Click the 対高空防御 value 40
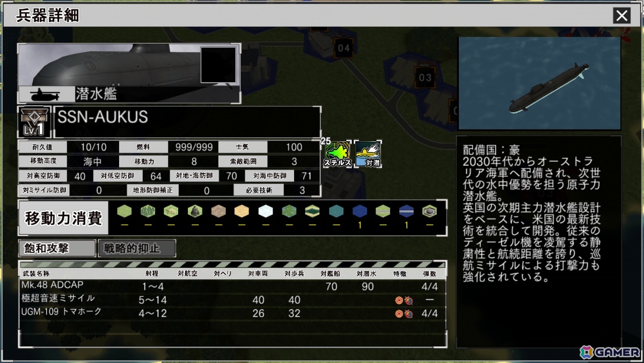Screen dimensions: 644x363 (x=80, y=176)
